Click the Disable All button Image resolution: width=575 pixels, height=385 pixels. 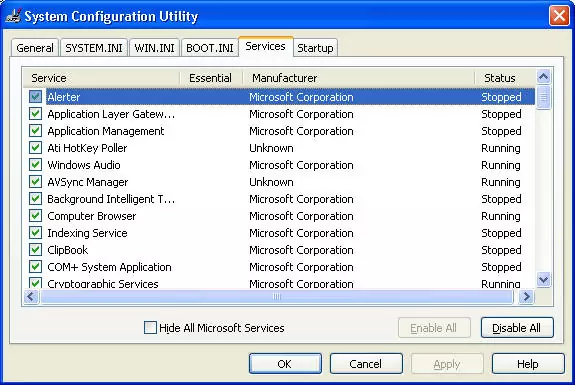pyautogui.click(x=517, y=328)
